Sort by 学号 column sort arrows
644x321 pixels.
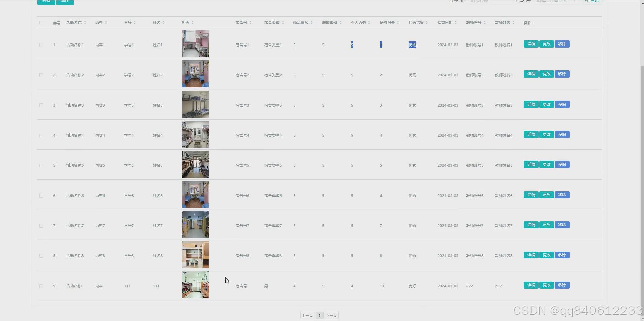click(135, 23)
